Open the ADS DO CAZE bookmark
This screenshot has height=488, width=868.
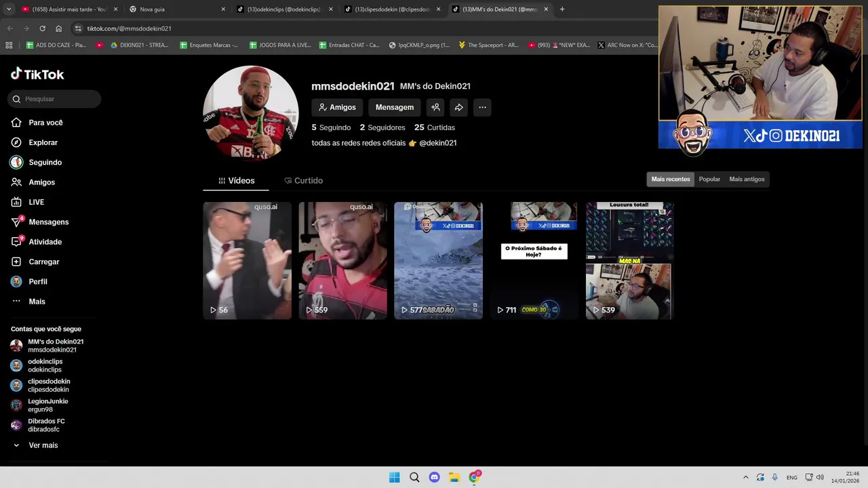tap(56, 45)
